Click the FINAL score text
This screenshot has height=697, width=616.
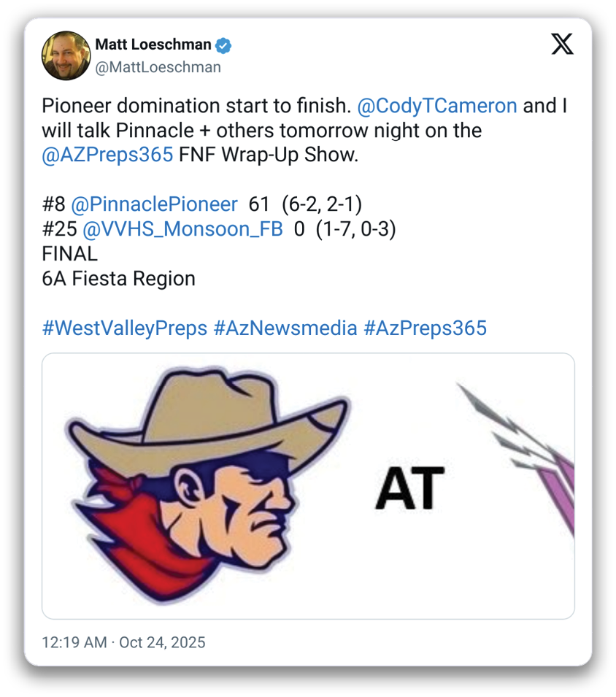coord(70,254)
